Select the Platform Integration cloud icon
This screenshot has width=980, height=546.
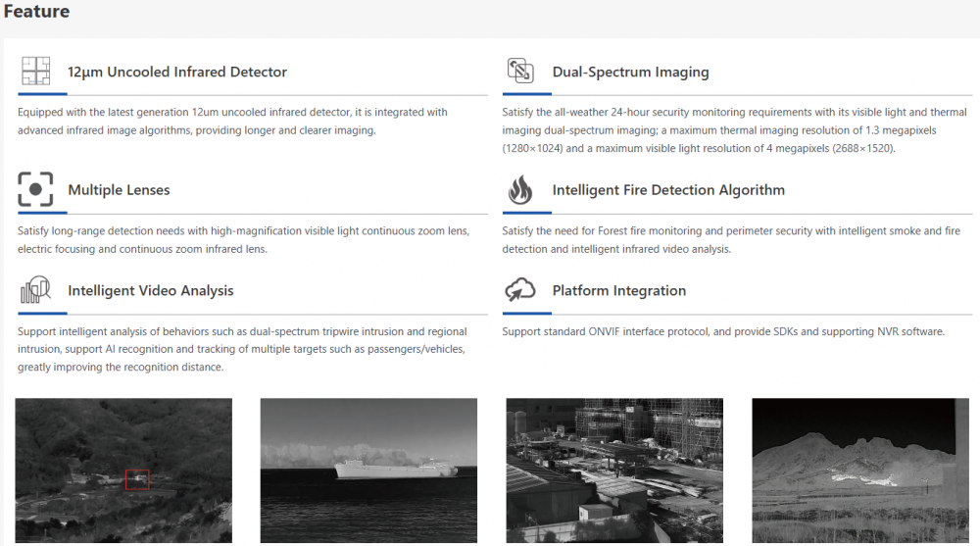pos(520,290)
